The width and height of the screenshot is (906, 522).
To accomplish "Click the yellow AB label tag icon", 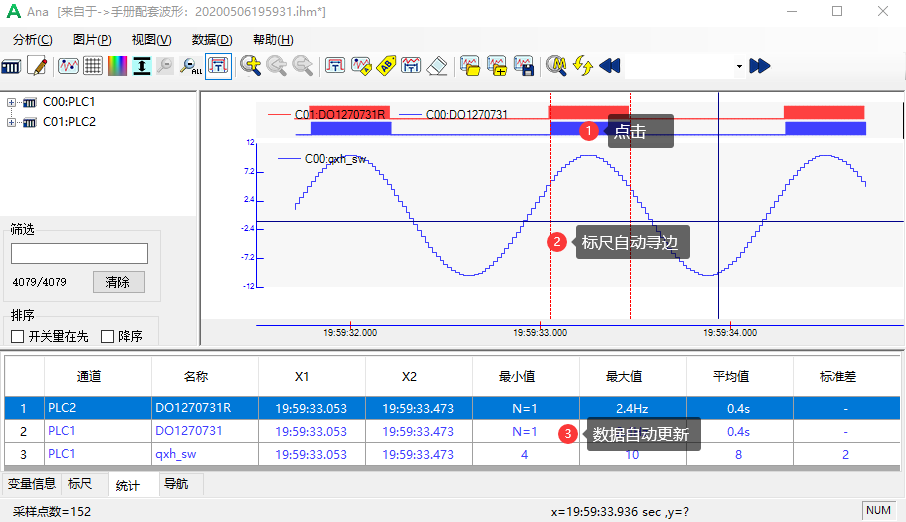I will 386,66.
